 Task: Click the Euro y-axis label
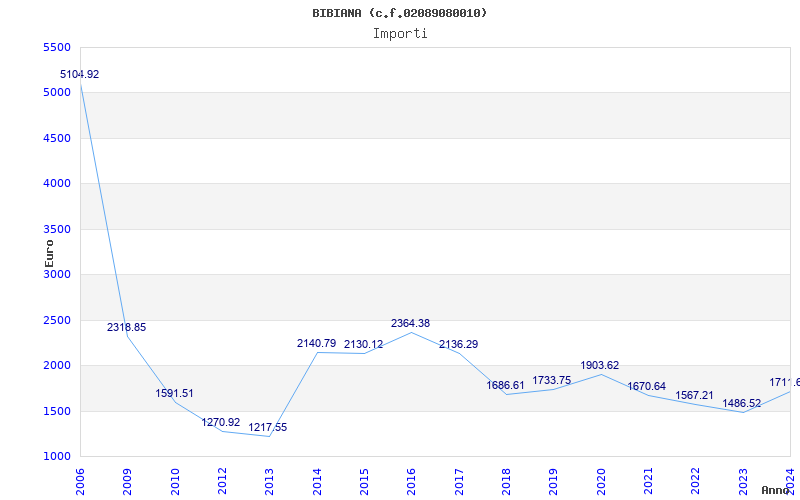point(49,253)
